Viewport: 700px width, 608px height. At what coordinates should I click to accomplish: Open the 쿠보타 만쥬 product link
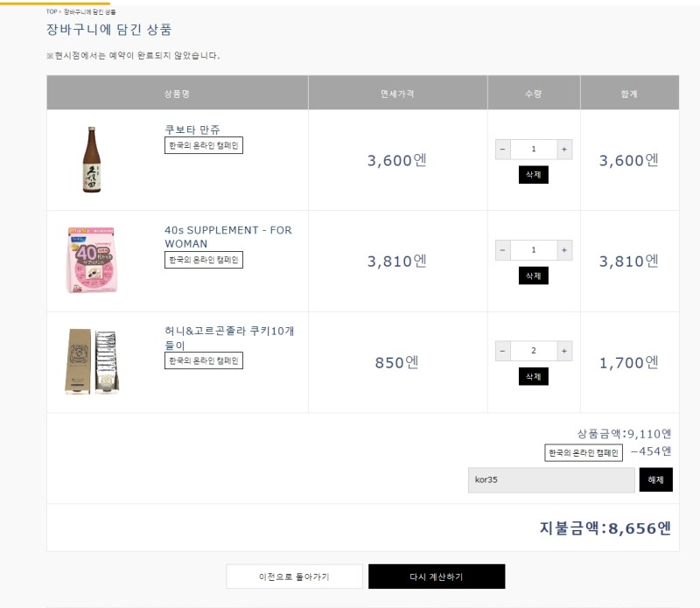[x=192, y=129]
